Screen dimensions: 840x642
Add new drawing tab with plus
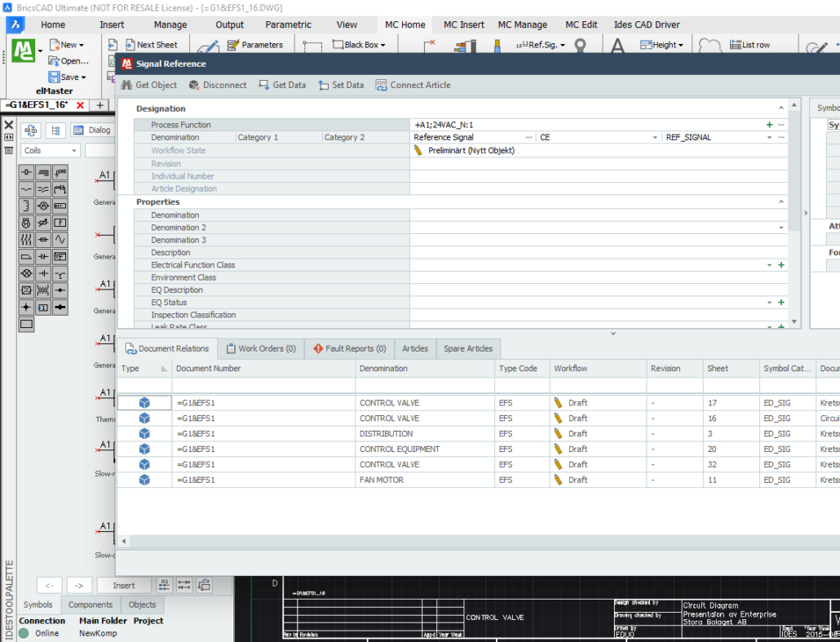tap(99, 105)
